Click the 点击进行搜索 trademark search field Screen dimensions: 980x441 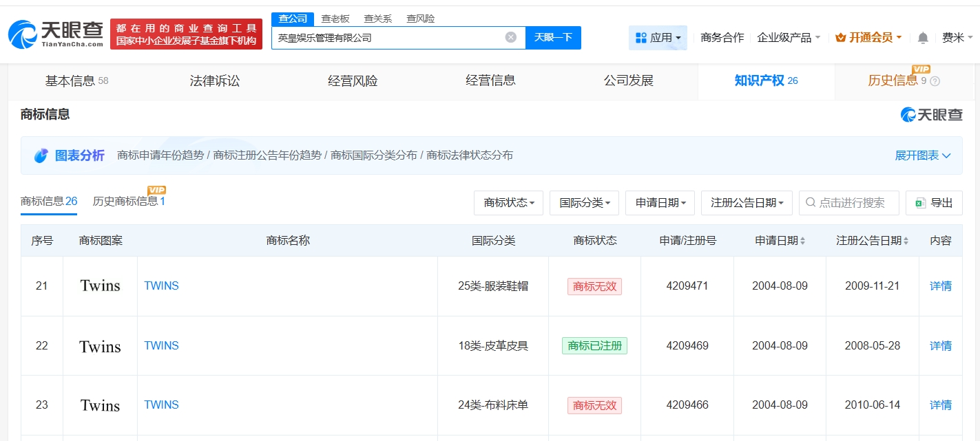pyautogui.click(x=851, y=203)
